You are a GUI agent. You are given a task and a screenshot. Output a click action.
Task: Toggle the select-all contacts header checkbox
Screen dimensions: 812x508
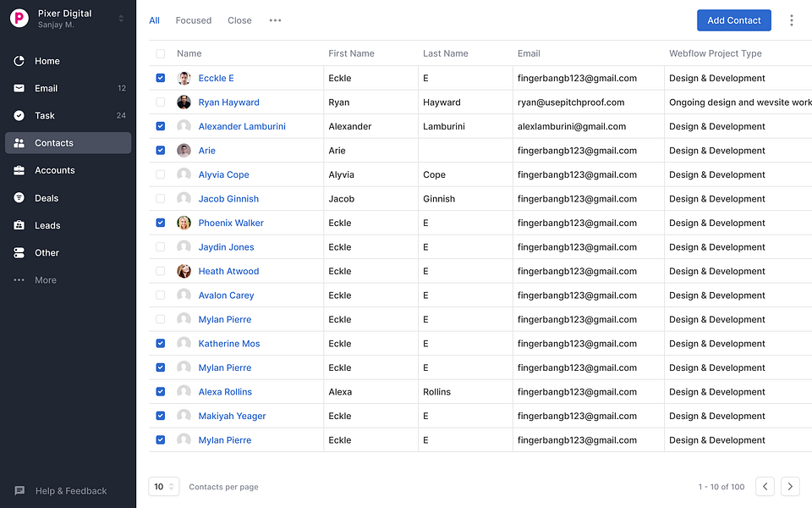[x=160, y=52]
